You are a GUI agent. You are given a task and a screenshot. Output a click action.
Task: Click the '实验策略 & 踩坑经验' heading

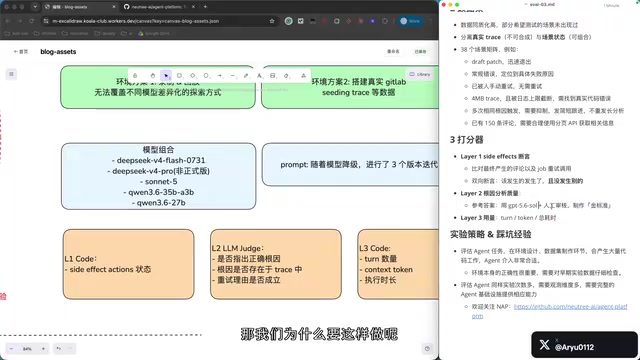coord(491,234)
